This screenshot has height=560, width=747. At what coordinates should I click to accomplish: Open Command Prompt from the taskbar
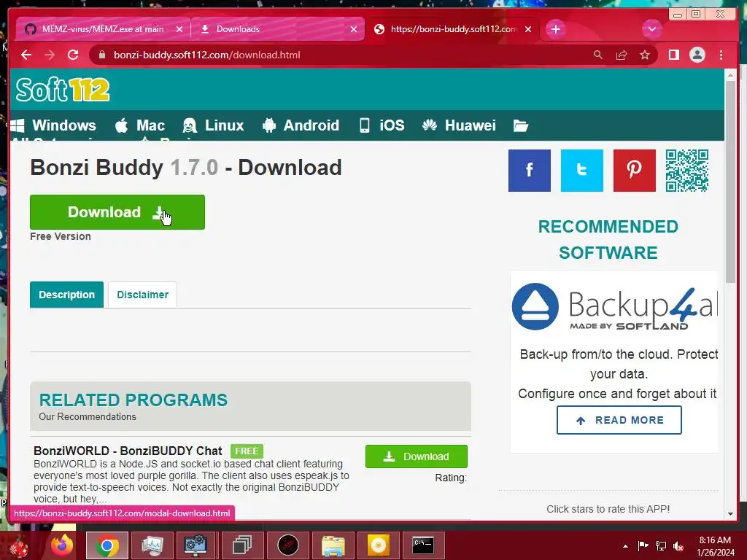point(423,545)
